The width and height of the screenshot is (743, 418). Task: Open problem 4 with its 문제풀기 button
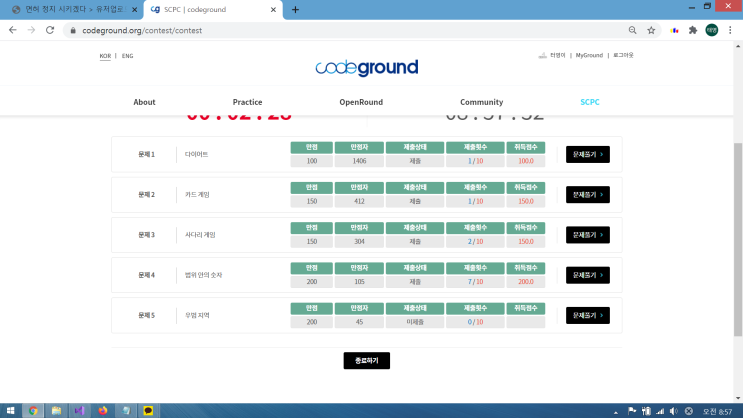588,275
